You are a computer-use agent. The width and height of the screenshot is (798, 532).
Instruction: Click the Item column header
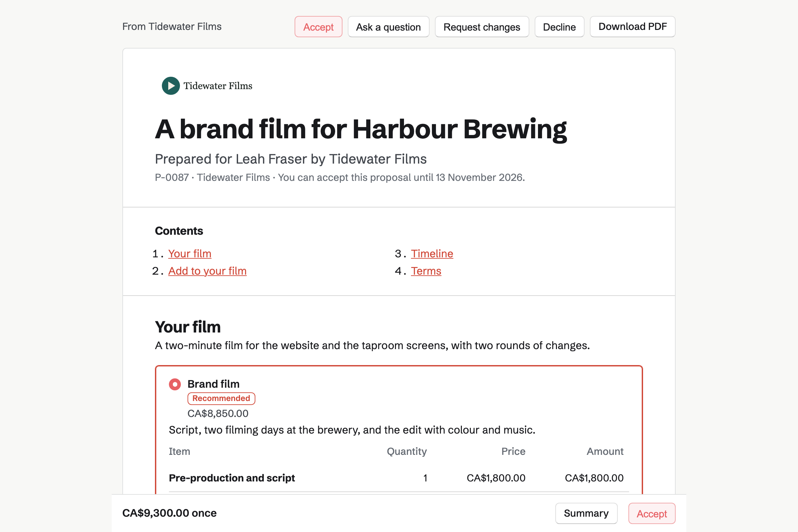[x=180, y=451]
